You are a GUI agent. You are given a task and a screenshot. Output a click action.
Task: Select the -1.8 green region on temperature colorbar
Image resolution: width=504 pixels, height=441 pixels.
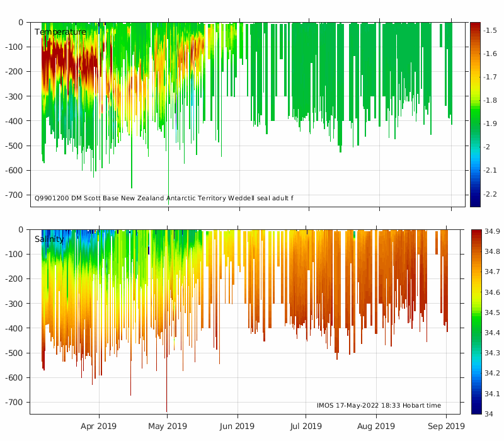(476, 100)
